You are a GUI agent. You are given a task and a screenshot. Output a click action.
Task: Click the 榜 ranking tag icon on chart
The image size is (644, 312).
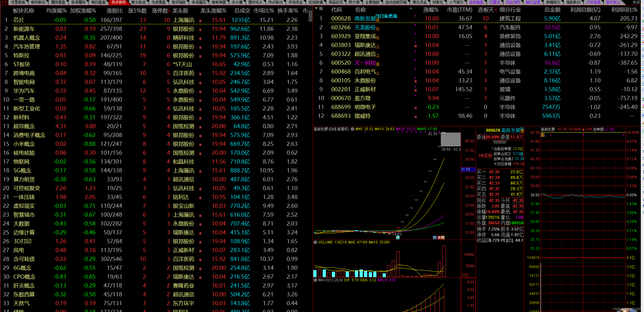tap(443, 238)
